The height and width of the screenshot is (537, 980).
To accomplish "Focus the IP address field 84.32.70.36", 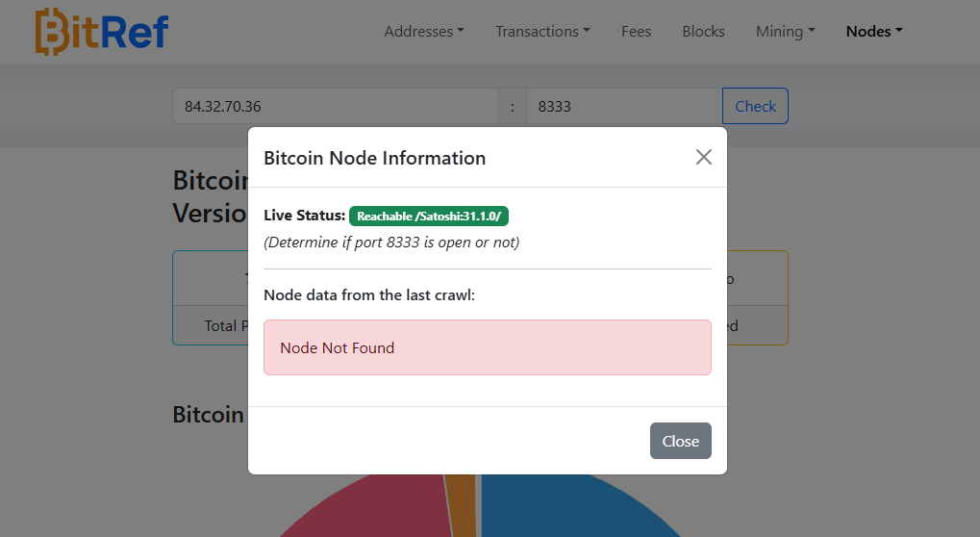I will point(335,106).
